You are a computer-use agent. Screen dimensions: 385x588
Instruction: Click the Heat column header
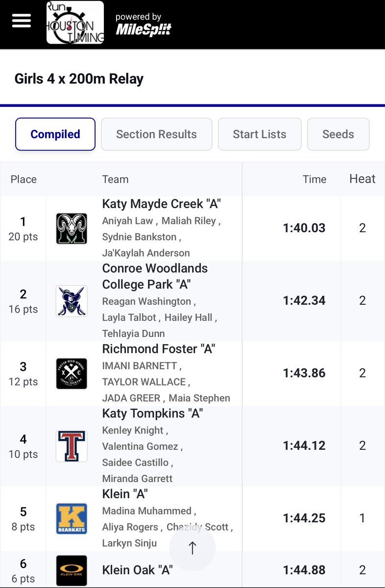point(362,179)
